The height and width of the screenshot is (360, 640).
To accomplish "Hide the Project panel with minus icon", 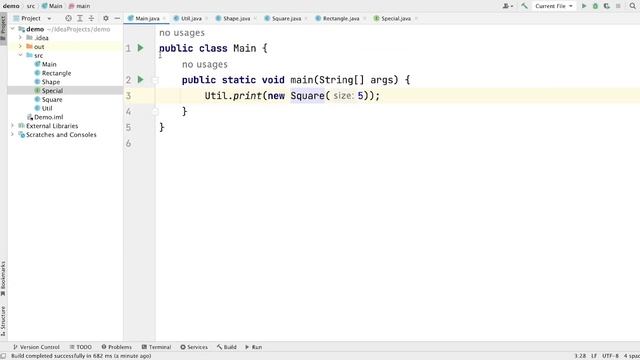I will [117, 18].
